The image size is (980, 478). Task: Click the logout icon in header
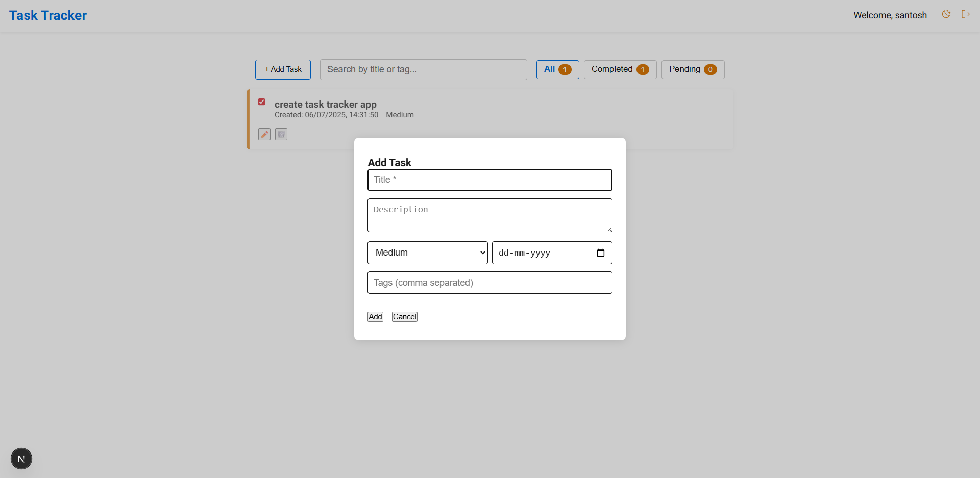pyautogui.click(x=965, y=14)
